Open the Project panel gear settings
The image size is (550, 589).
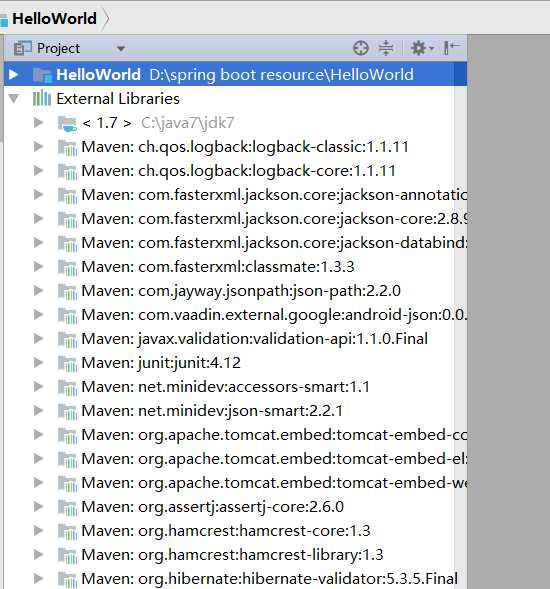(x=422, y=48)
